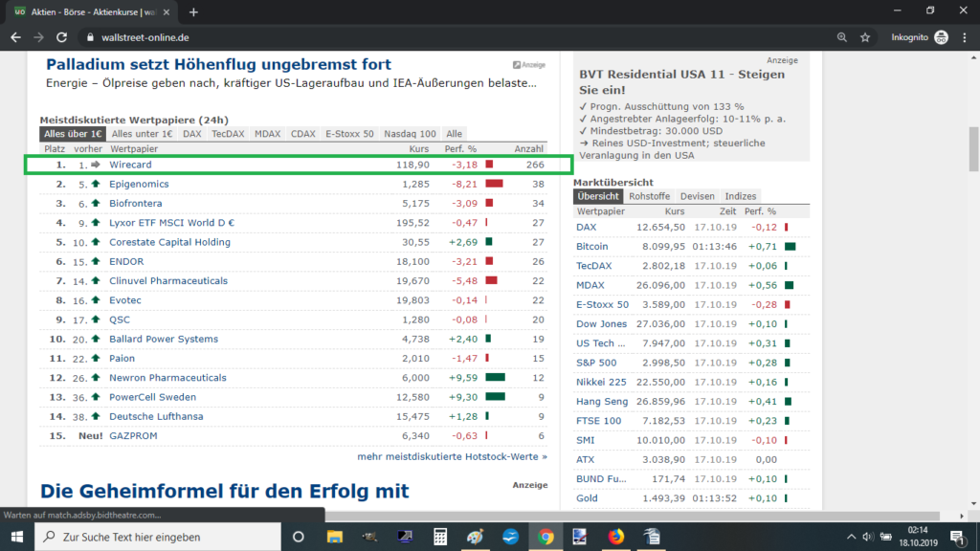Open the Calculator taskbar icon
This screenshot has width=980, height=551.
pos(440,537)
